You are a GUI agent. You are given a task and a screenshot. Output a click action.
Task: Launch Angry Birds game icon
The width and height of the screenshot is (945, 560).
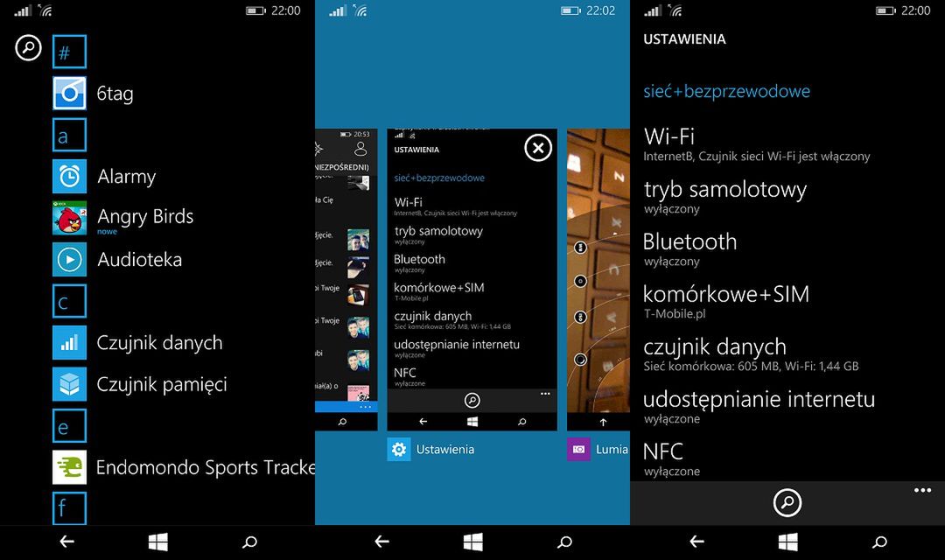[69, 218]
